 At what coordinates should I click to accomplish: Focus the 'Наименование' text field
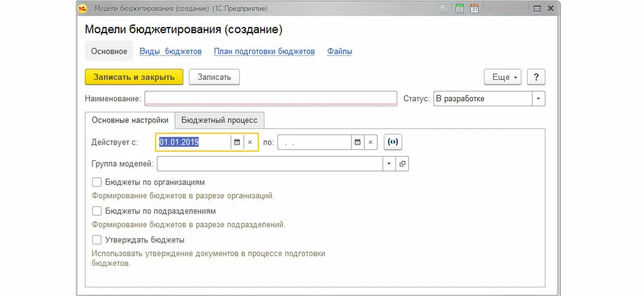[x=270, y=99]
